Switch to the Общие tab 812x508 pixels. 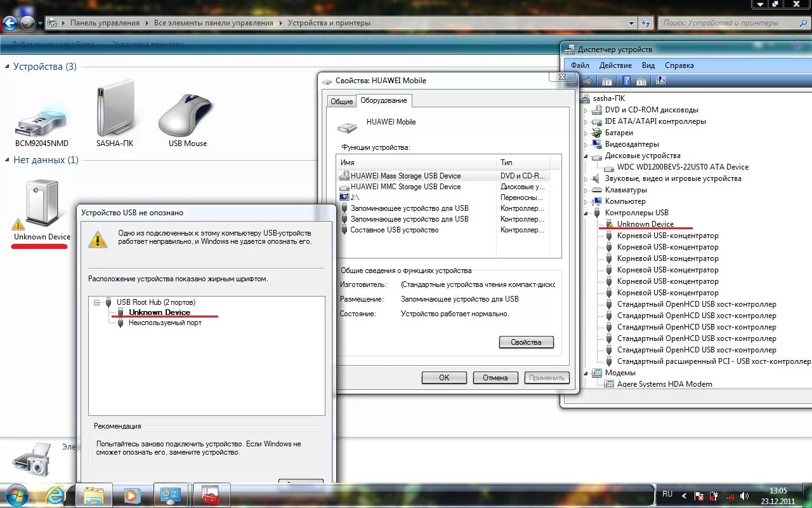pos(342,102)
